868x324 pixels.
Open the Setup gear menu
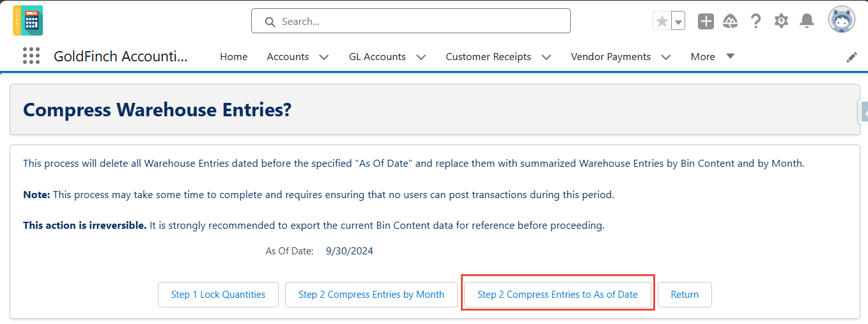781,21
